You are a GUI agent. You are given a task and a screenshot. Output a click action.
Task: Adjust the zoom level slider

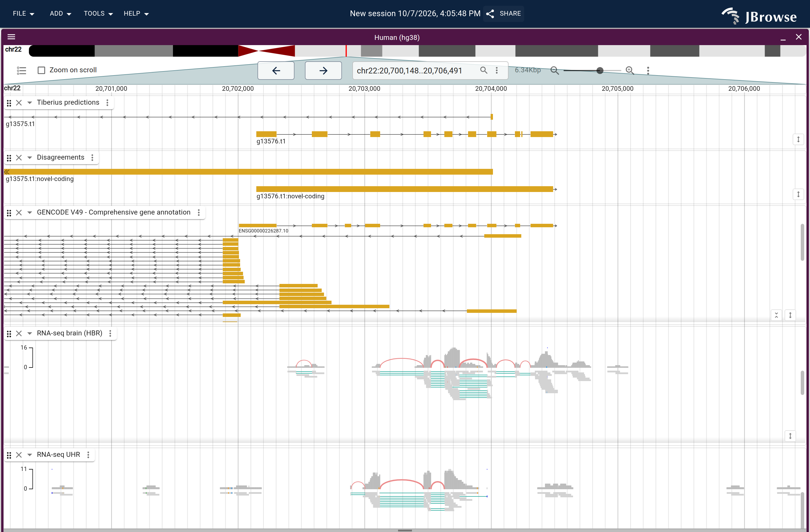[x=592, y=71]
